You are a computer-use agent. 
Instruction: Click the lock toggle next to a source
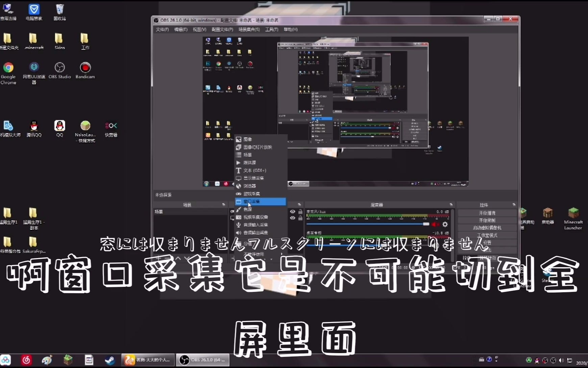pyautogui.click(x=301, y=211)
